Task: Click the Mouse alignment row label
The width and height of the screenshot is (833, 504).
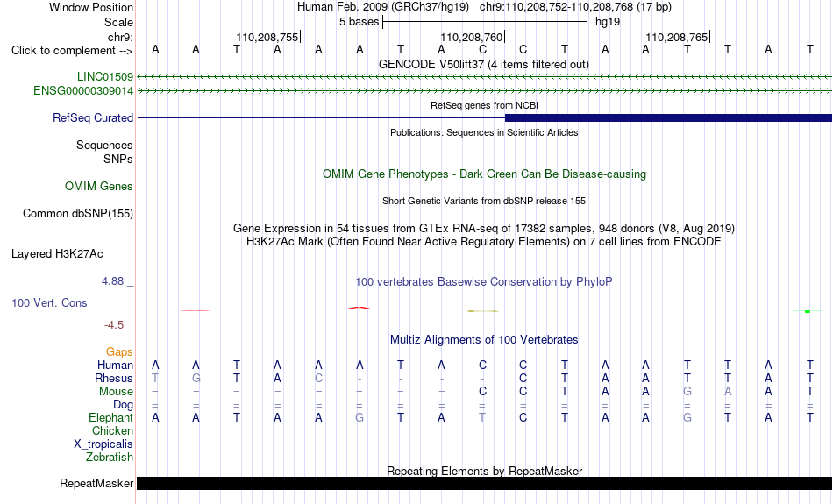Action: click(x=117, y=392)
